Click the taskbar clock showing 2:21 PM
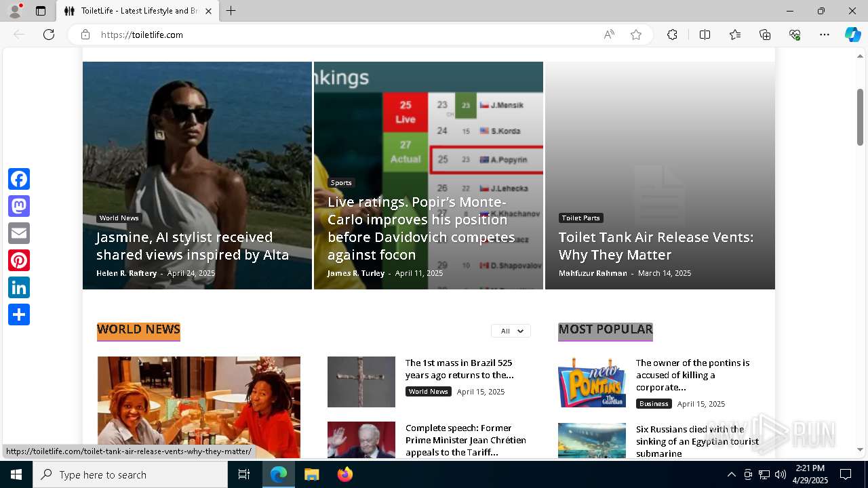The width and height of the screenshot is (868, 488). coord(810,474)
